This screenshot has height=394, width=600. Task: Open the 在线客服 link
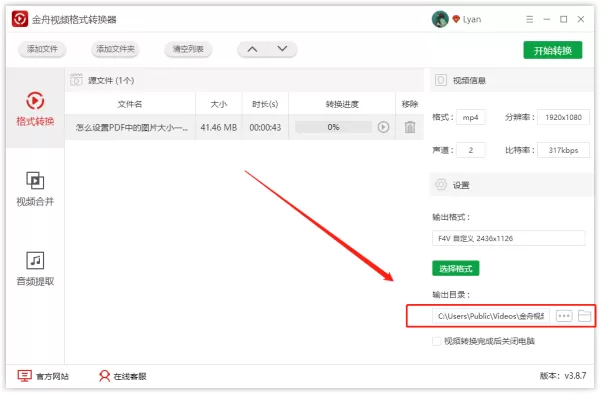(x=130, y=376)
